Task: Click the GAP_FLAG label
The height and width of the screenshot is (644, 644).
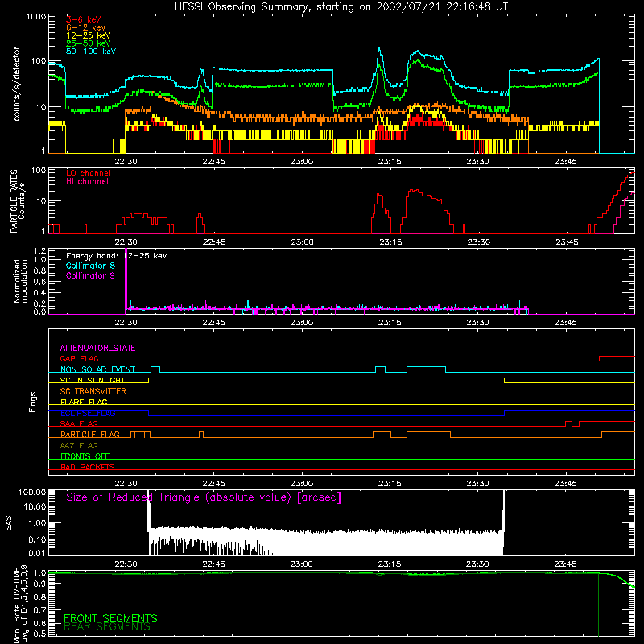Action: point(79,358)
